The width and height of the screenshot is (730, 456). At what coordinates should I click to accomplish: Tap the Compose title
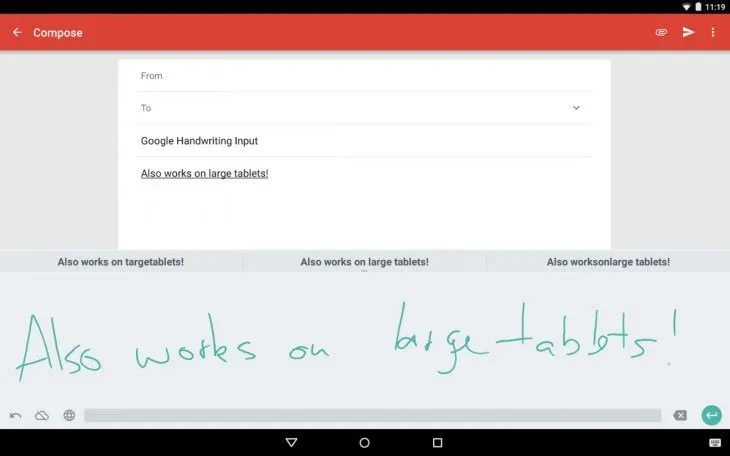[58, 33]
